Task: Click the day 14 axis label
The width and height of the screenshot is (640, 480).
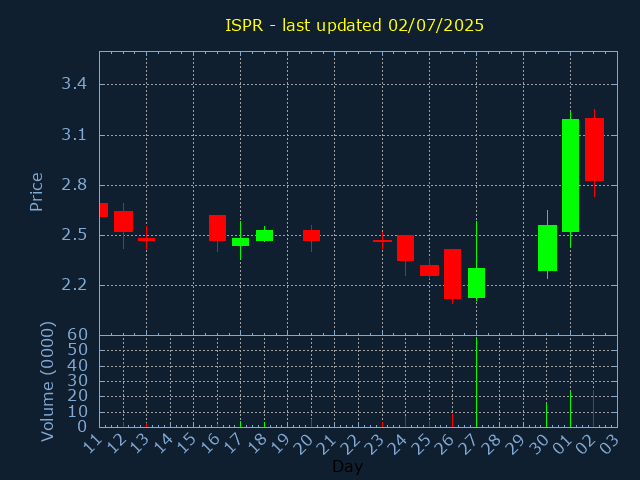Action: point(163,443)
